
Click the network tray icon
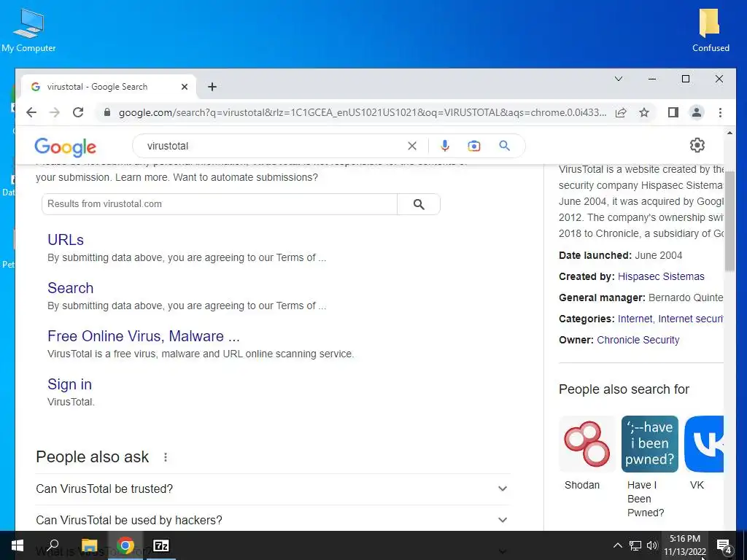coord(635,545)
